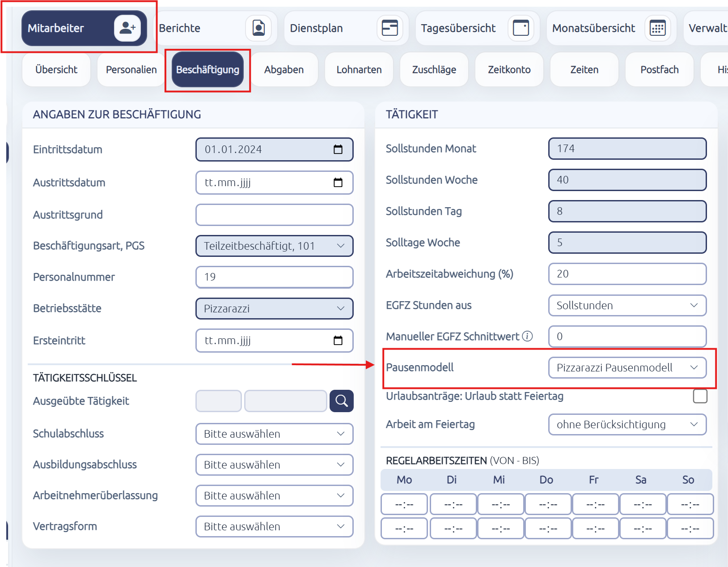Screen dimensions: 728x567
Task: Open the EGFZ Stunden aus dropdown
Action: [x=627, y=305]
